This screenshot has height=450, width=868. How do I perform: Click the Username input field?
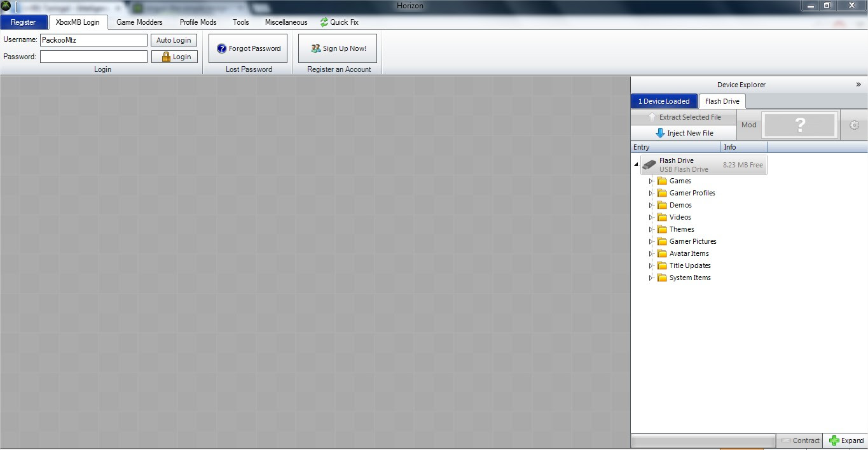pyautogui.click(x=93, y=40)
